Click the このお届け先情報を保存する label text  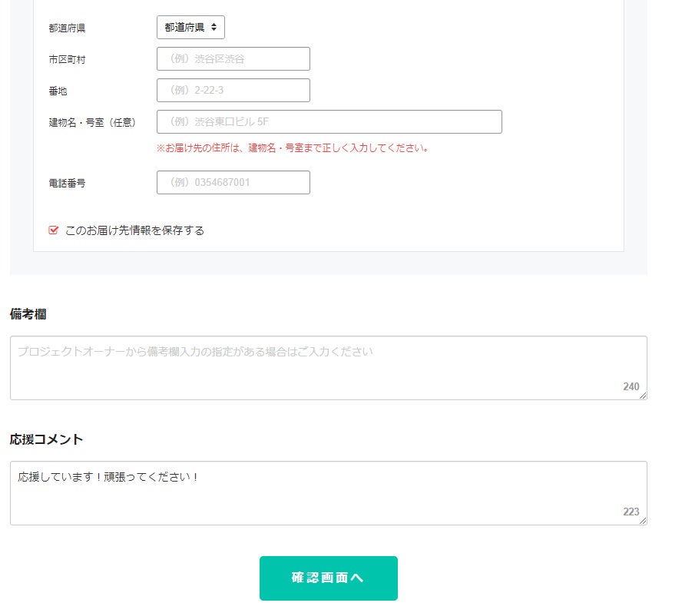(135, 230)
